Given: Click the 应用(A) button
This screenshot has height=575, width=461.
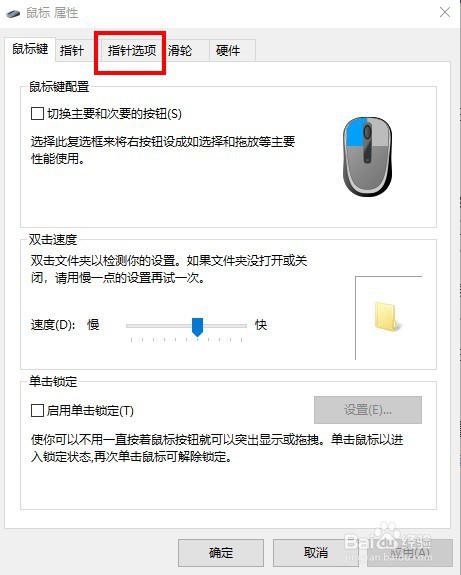Looking at the screenshot, I should click(410, 553).
